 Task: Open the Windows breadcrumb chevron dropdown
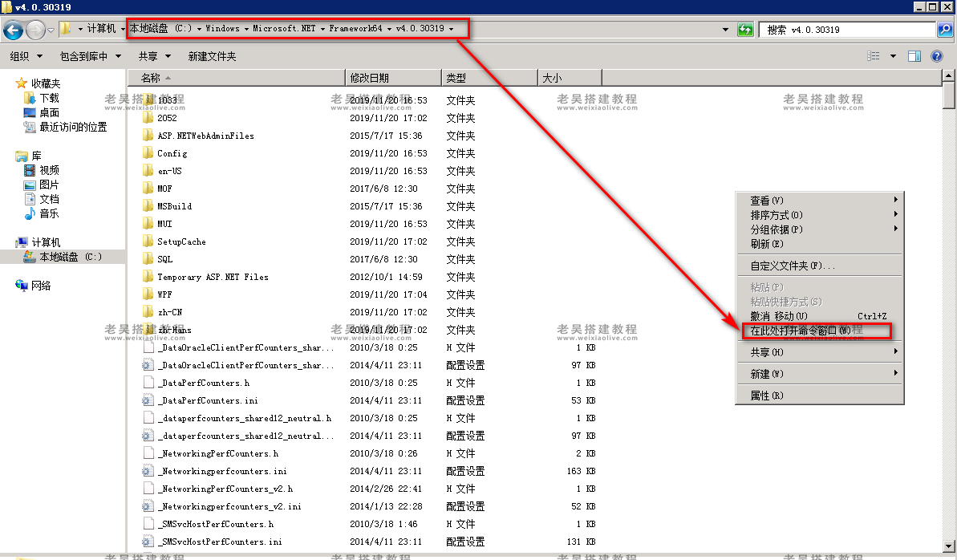245,29
